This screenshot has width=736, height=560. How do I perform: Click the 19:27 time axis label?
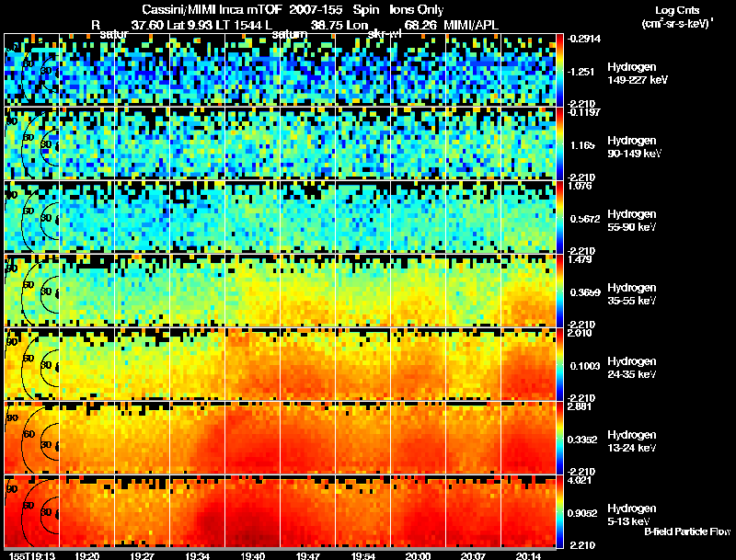[143, 555]
